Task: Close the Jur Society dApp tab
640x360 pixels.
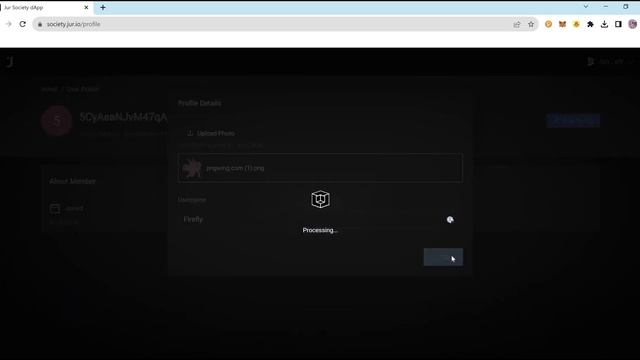Action: click(86, 7)
